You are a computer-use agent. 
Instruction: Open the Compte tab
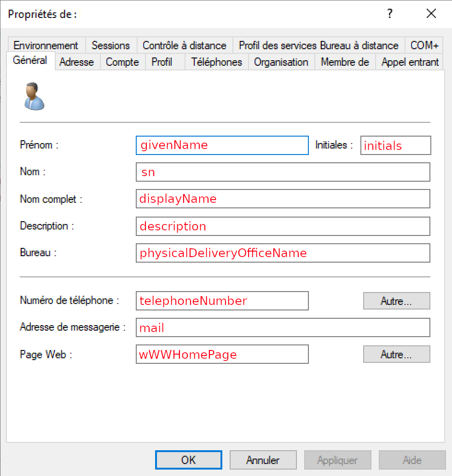(x=122, y=62)
